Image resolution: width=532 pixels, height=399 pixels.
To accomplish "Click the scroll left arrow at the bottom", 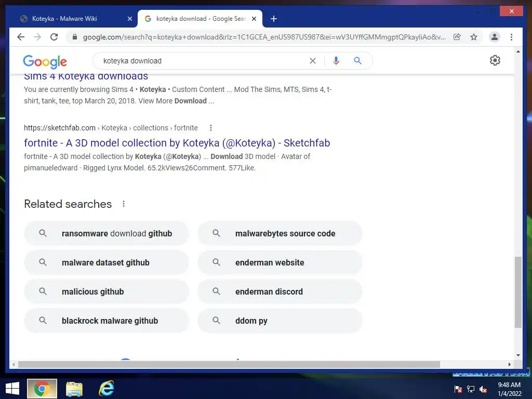I will coord(14,364).
